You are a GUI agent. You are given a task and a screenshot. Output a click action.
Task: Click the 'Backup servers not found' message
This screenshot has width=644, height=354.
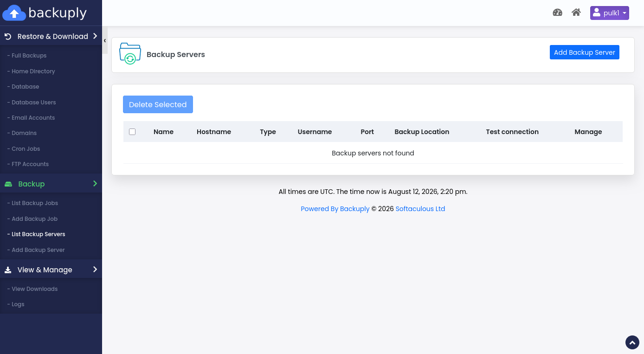(373, 153)
